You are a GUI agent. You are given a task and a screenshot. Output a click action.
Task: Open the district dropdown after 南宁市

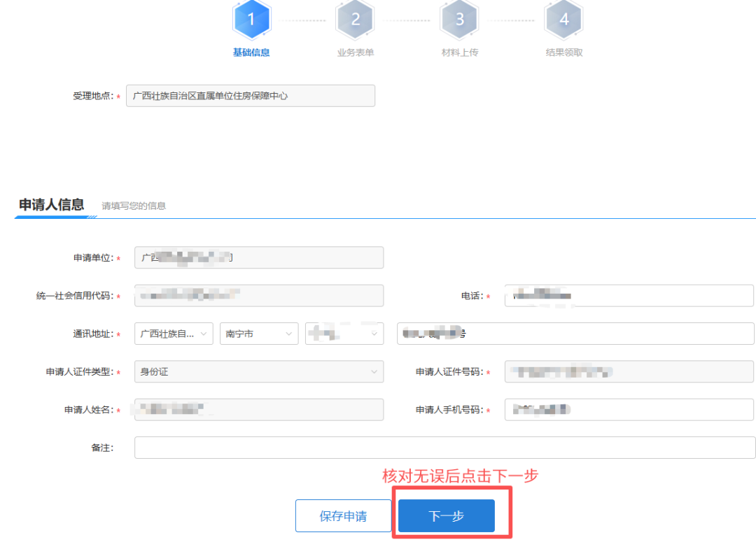pos(344,334)
